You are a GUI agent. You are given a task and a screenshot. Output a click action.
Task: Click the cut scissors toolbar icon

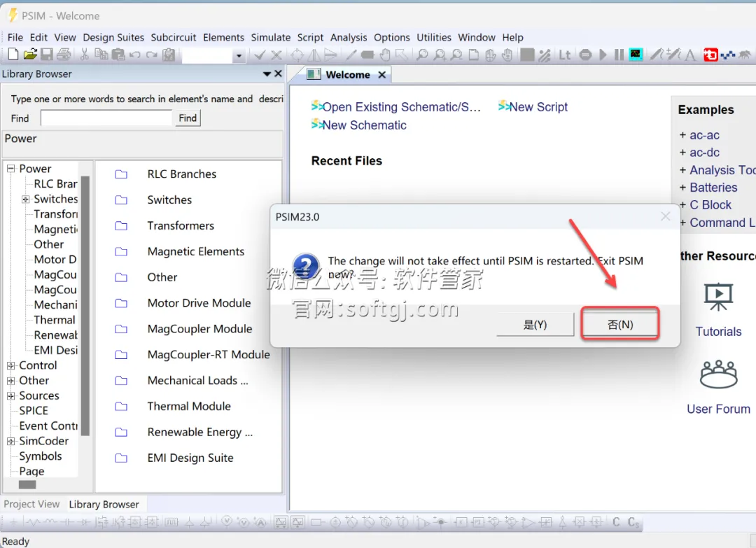tap(85, 55)
